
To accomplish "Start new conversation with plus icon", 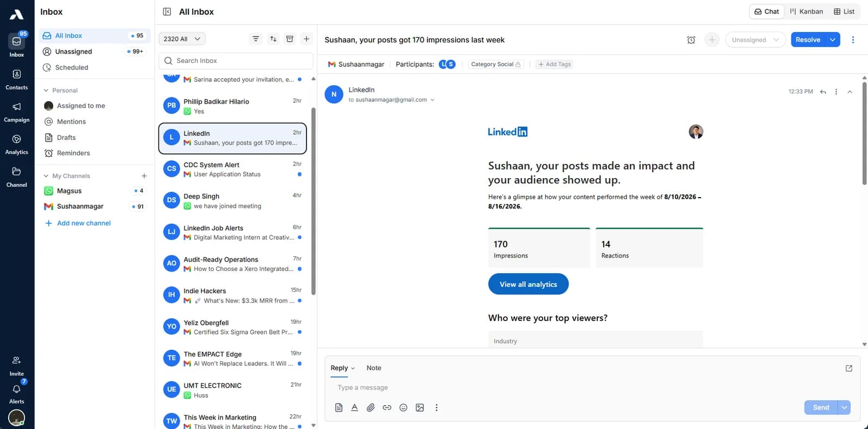I will pyautogui.click(x=307, y=39).
